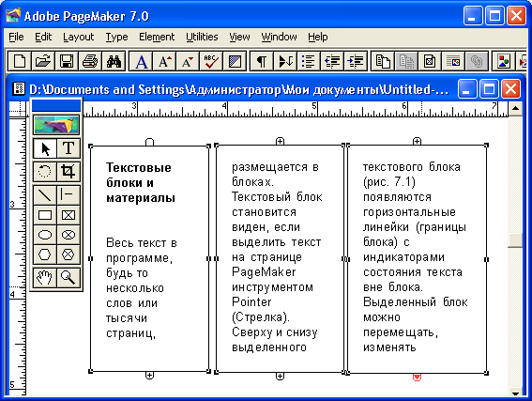Activate the Hand grabber tool
The width and height of the screenshot is (532, 401).
[x=45, y=278]
